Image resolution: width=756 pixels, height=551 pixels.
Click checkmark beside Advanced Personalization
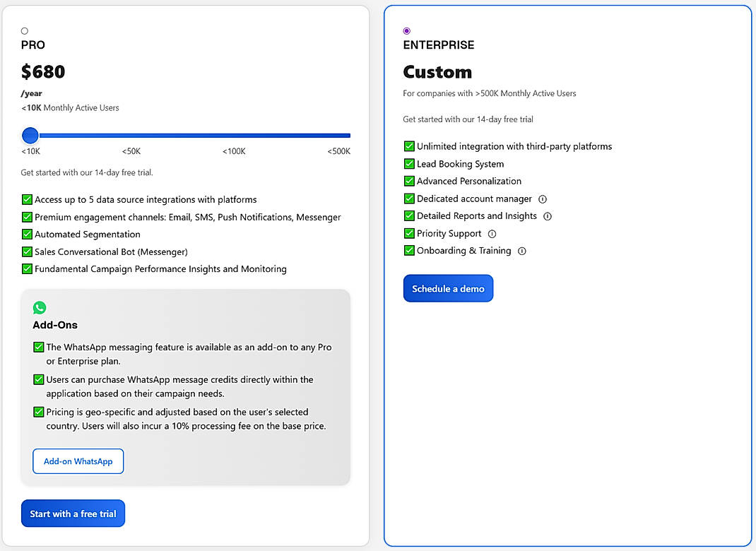click(409, 182)
